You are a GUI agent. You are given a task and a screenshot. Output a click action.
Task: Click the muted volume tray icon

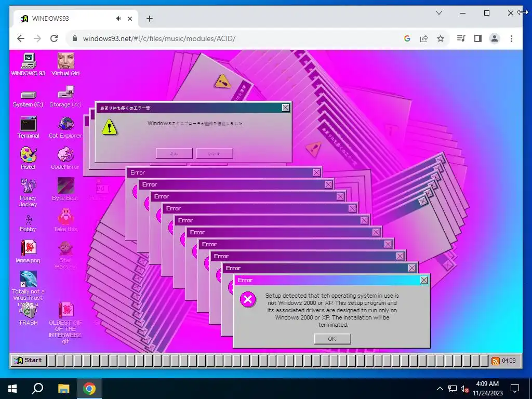pos(464,389)
